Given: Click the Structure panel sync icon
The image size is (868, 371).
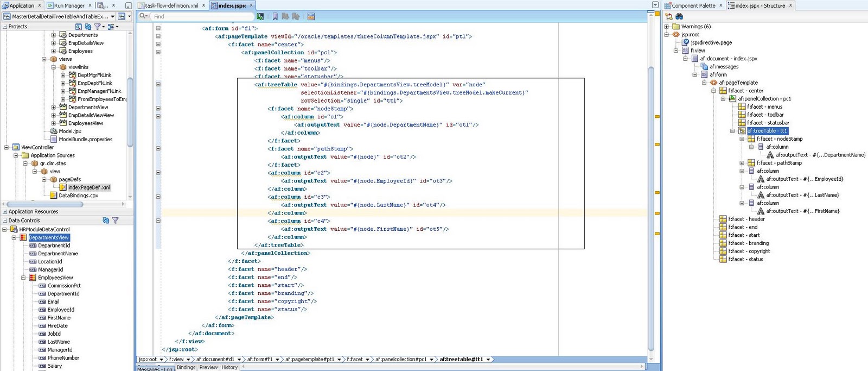Looking at the screenshot, I should click(x=669, y=16).
